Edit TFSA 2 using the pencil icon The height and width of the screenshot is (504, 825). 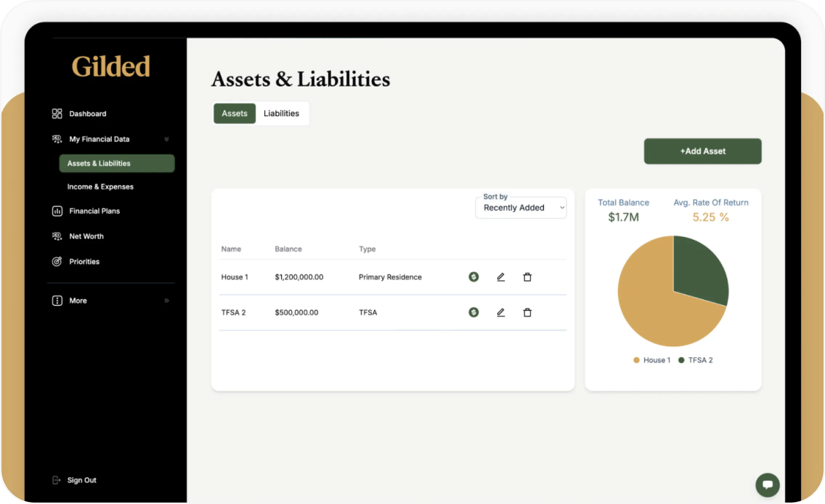pyautogui.click(x=501, y=312)
